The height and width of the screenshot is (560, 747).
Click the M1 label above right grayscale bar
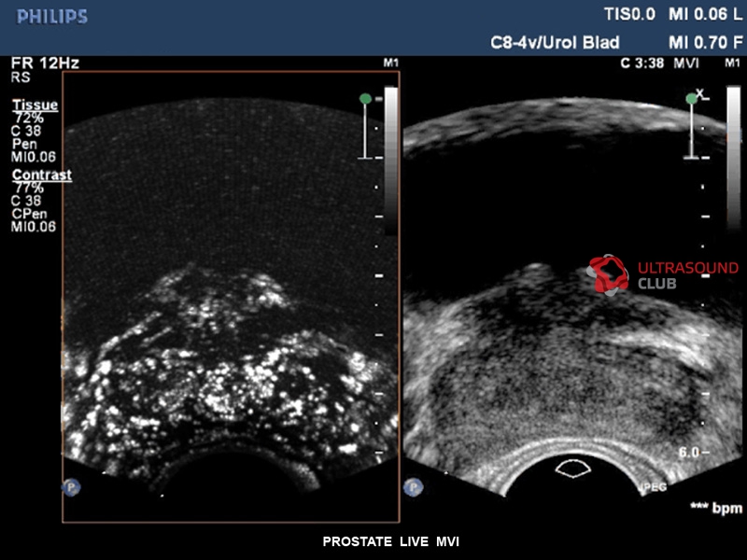[x=732, y=63]
